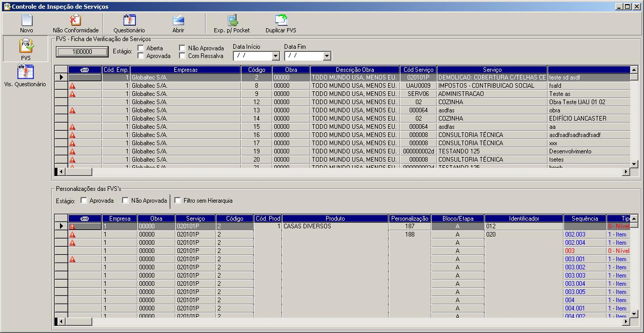Open Vis. Questionário in the sidebar
644x333 pixels.
coord(25,72)
